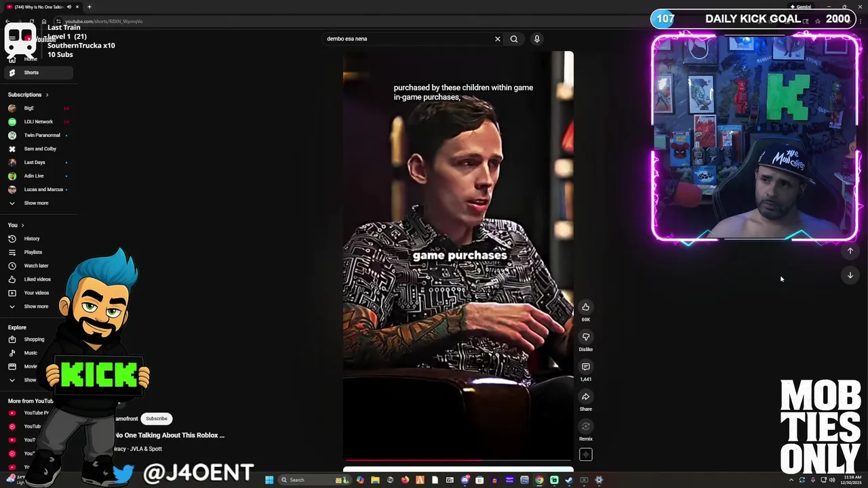This screenshot has height=488, width=868.
Task: Open a new browser tab
Action: [x=90, y=7]
